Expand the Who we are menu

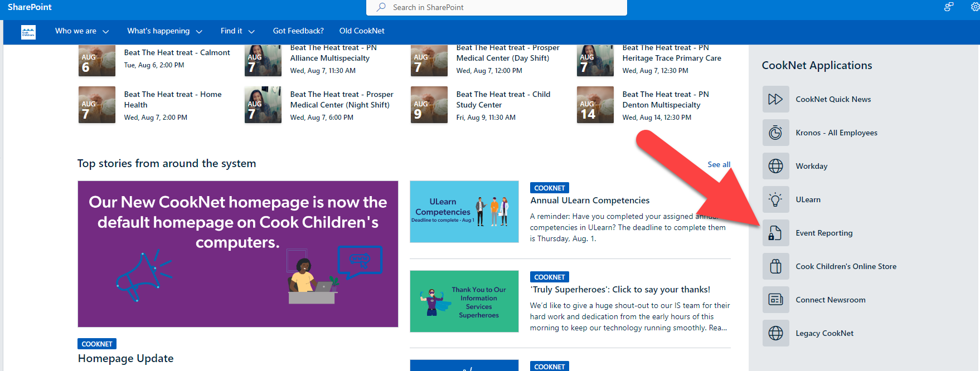[82, 31]
